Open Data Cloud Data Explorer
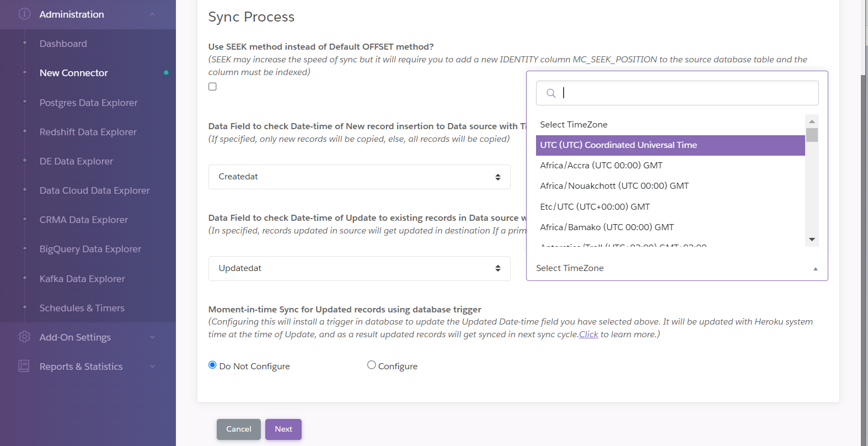Image resolution: width=868 pixels, height=446 pixels. point(95,190)
